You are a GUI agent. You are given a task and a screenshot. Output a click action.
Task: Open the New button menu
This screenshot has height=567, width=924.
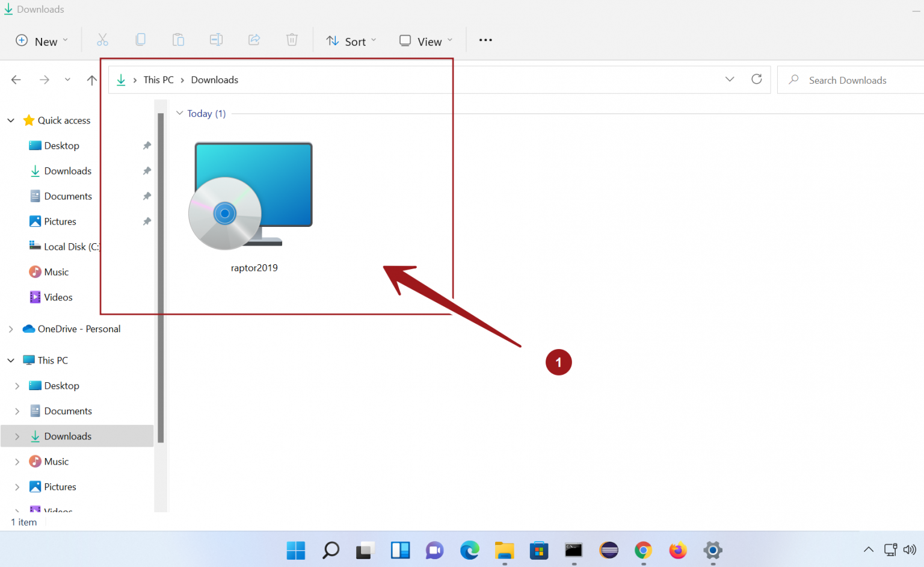pos(40,40)
